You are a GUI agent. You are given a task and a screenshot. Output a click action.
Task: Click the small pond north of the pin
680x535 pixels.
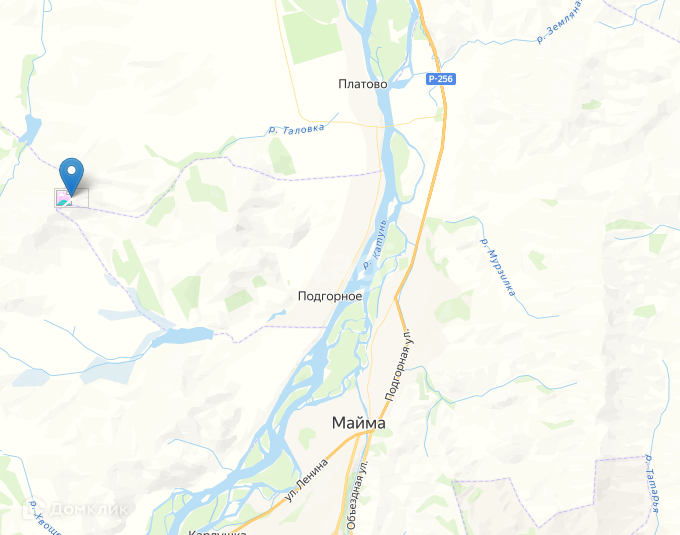coord(30,129)
